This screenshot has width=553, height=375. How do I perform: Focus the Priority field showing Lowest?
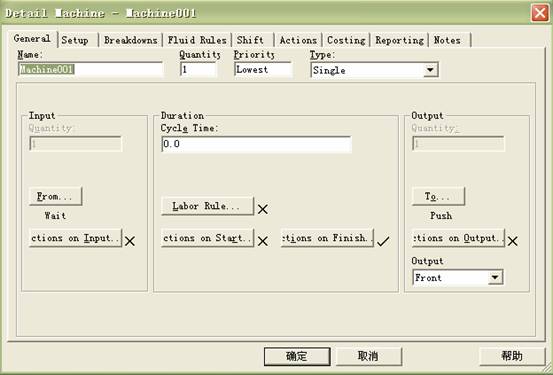click(263, 69)
